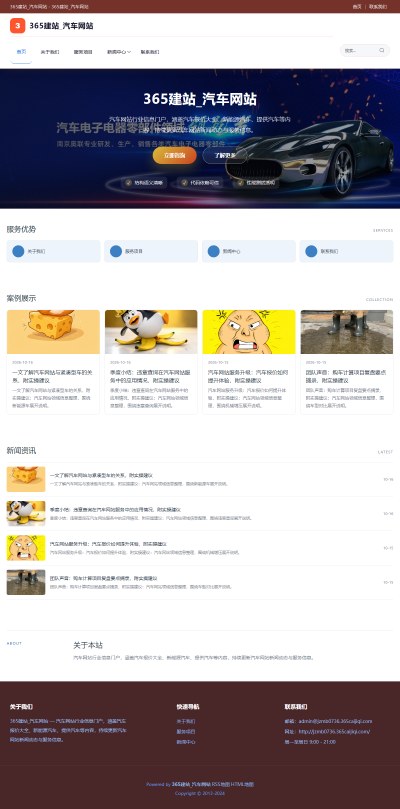Click the footer 快速导航 heading
400x809 pixels.
coord(188,707)
